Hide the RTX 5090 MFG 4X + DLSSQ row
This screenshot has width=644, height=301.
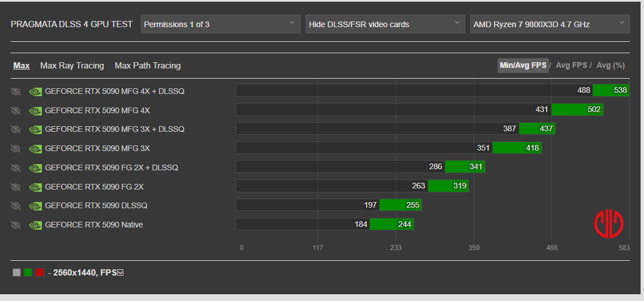click(x=16, y=91)
